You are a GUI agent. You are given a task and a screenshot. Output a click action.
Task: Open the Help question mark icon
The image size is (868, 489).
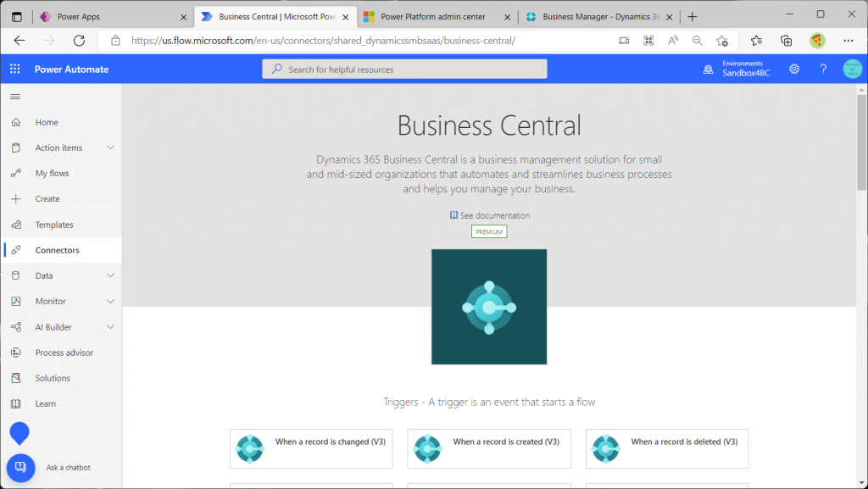(823, 69)
